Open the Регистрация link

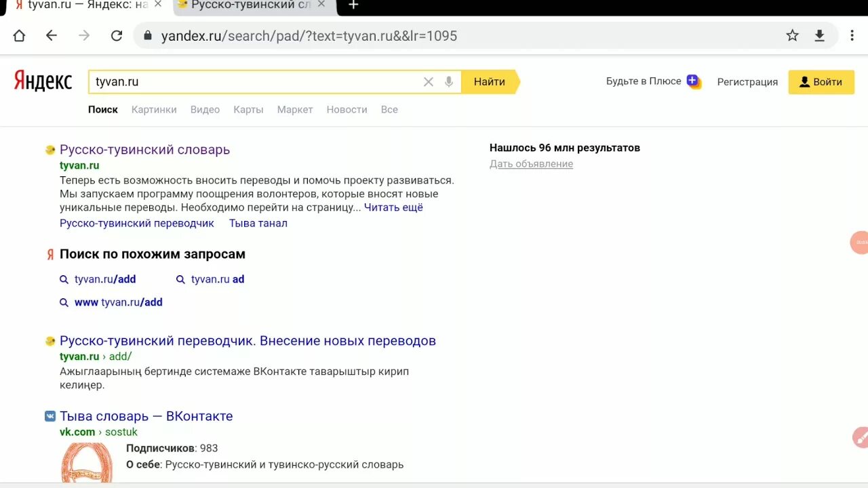(x=747, y=82)
